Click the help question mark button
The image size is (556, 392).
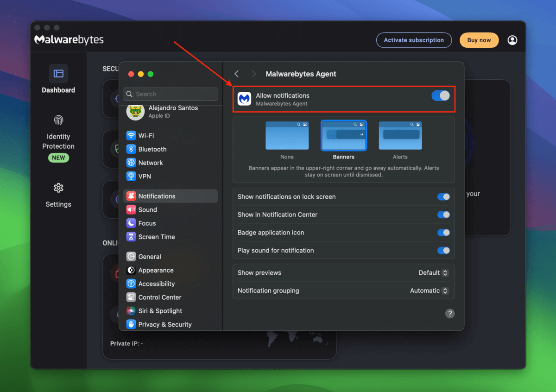450,314
